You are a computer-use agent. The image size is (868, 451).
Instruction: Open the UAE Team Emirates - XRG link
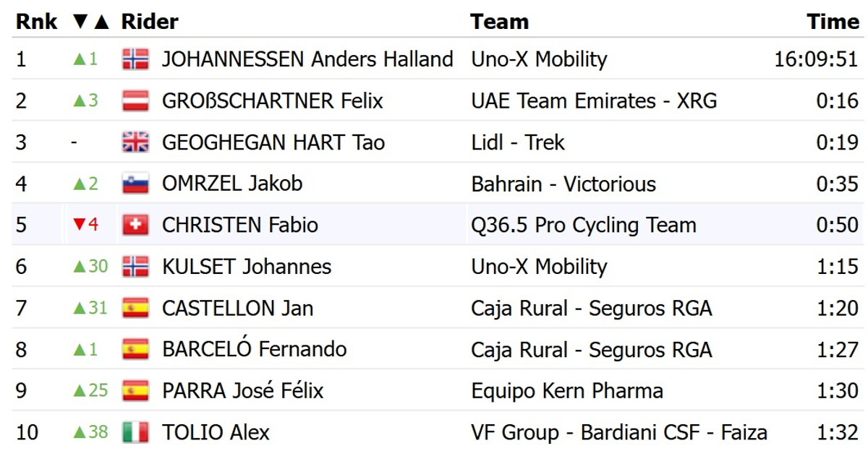click(x=594, y=100)
